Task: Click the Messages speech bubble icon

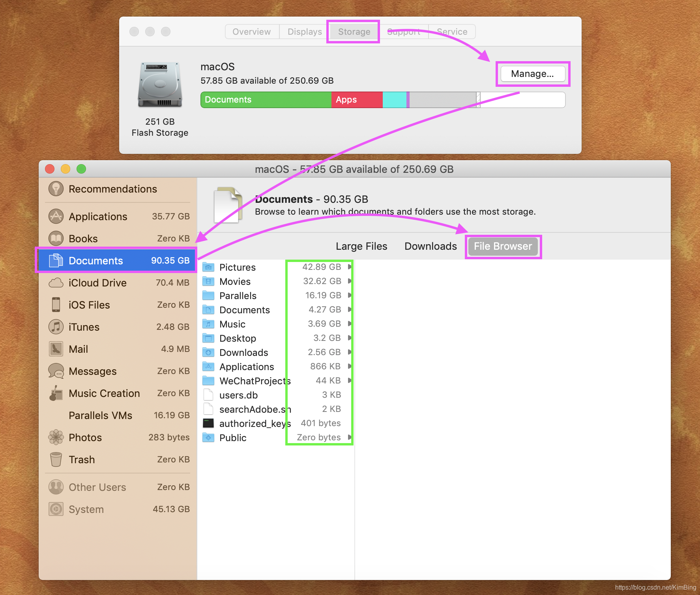Action: click(56, 371)
